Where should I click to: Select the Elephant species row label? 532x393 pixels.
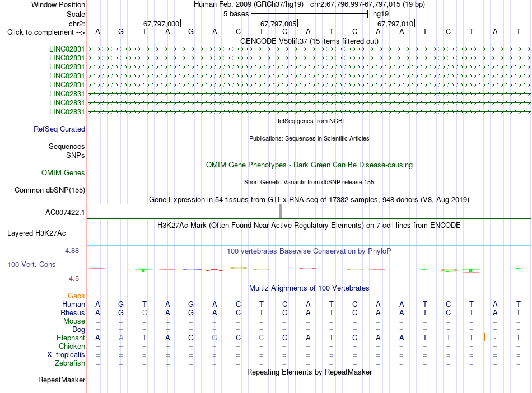[71, 338]
